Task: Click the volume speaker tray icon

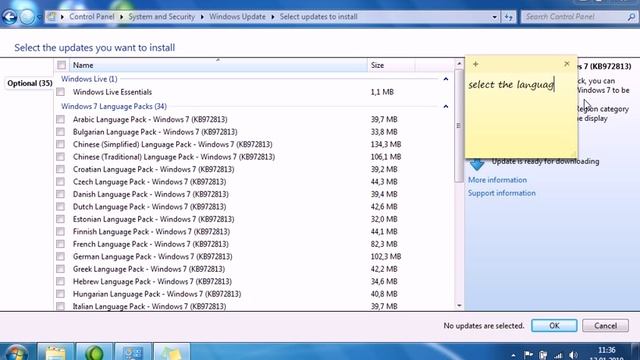Action: (573, 356)
